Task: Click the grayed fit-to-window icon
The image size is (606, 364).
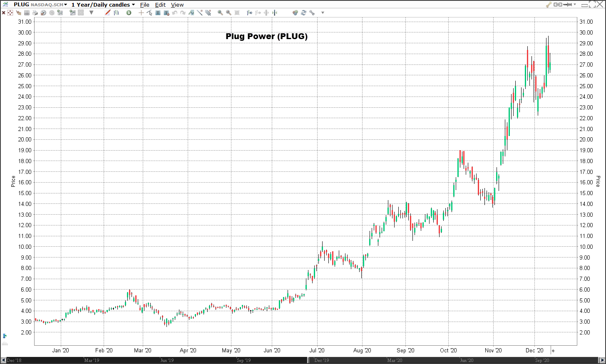Action: 237,13
